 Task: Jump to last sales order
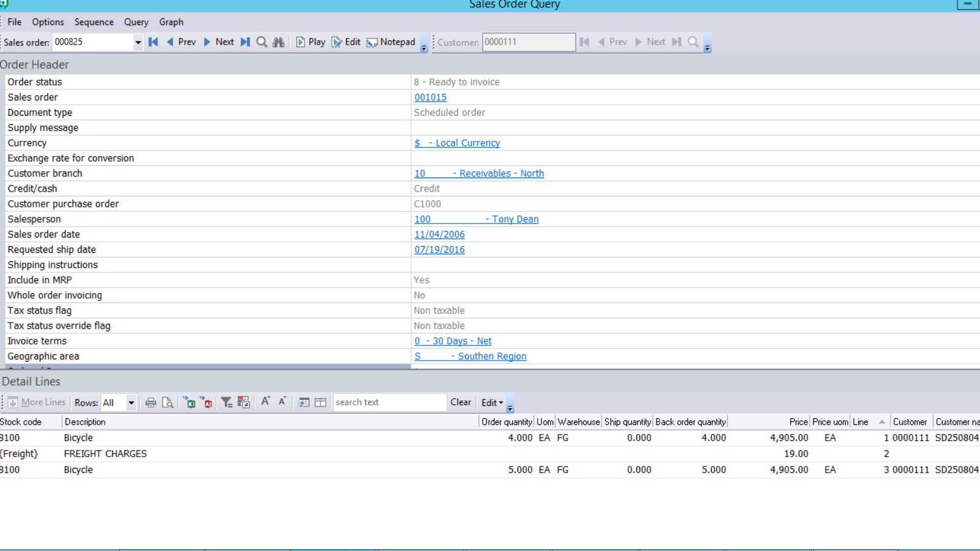click(x=245, y=42)
